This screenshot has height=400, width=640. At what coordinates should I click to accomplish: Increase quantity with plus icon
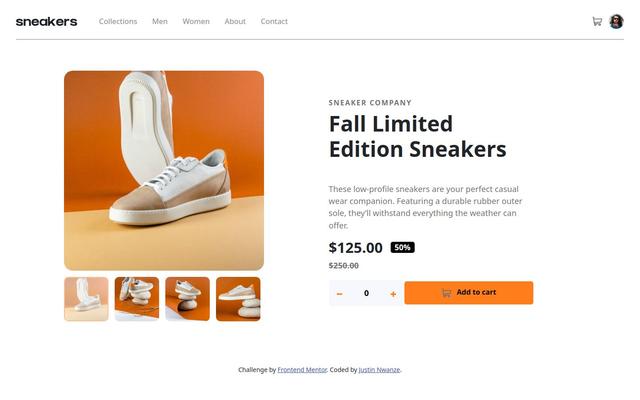(393, 293)
